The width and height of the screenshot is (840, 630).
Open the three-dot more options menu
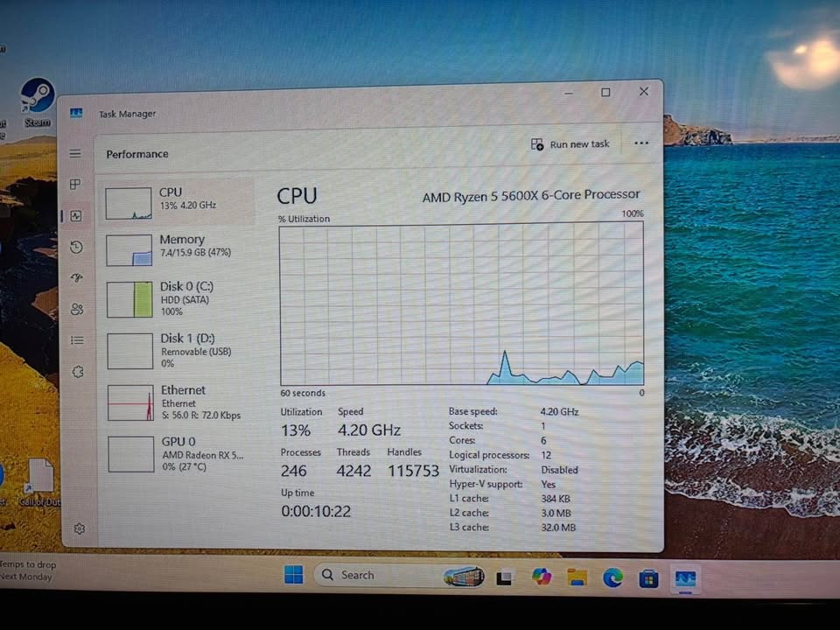[641, 143]
